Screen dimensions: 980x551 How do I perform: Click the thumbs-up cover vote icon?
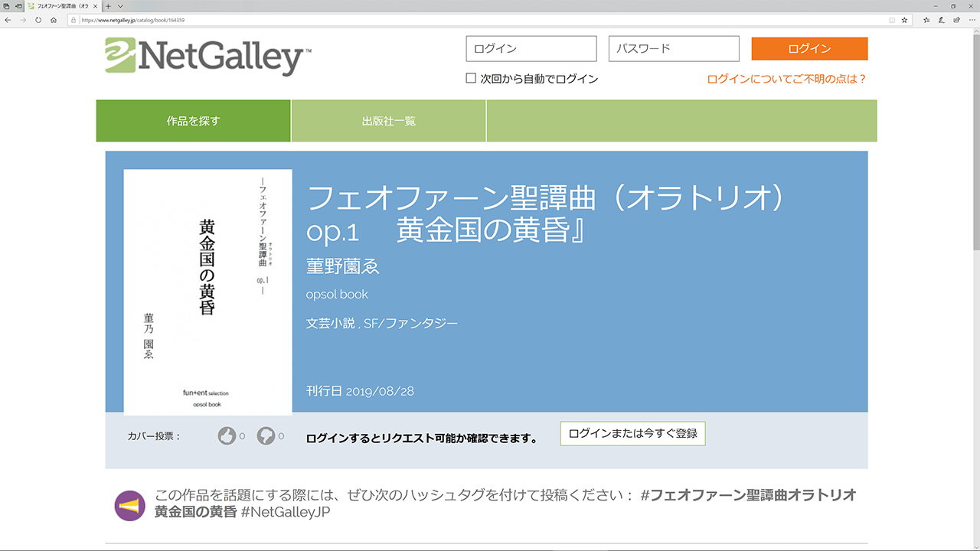[227, 436]
